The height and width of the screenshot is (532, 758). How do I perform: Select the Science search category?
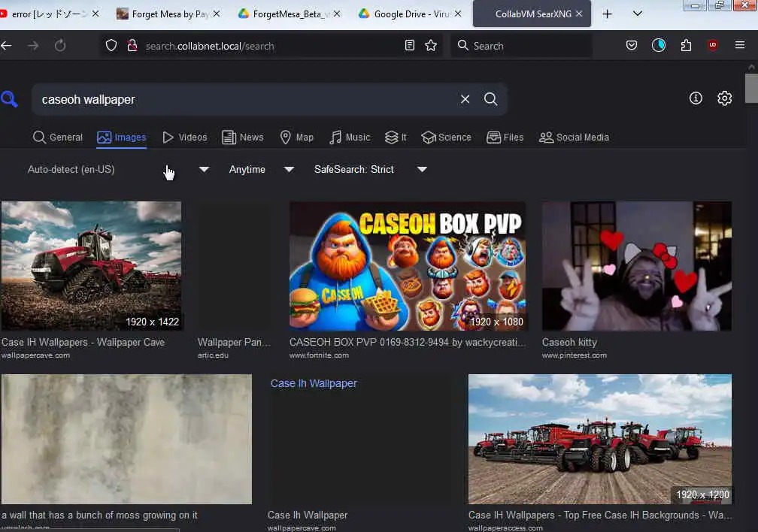pyautogui.click(x=446, y=138)
